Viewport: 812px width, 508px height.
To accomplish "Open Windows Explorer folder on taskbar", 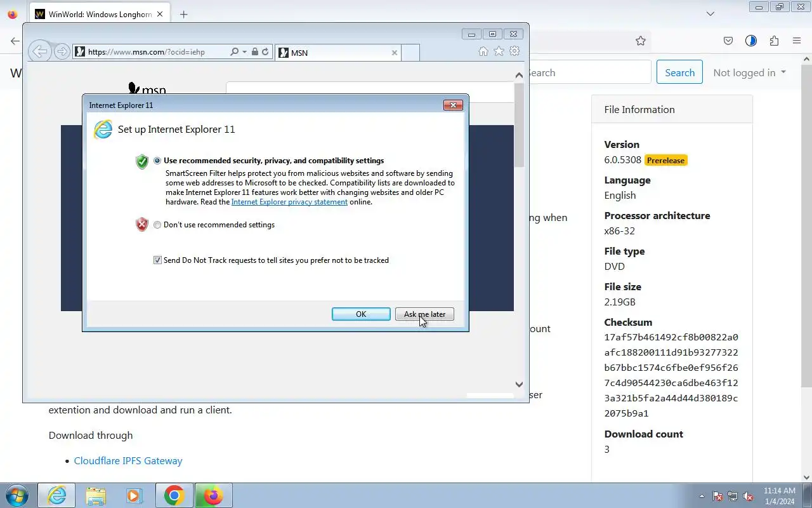I will click(x=95, y=495).
